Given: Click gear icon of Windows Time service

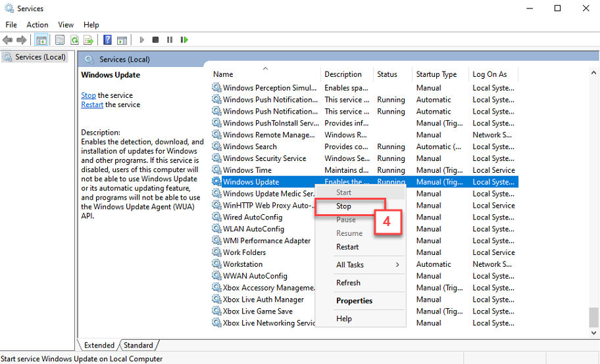Looking at the screenshot, I should click(216, 170).
